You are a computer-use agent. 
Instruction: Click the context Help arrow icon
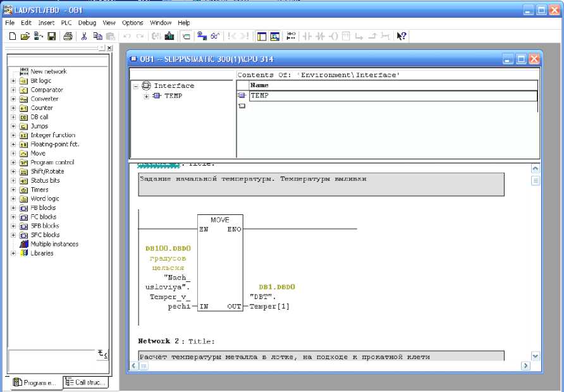pos(401,36)
